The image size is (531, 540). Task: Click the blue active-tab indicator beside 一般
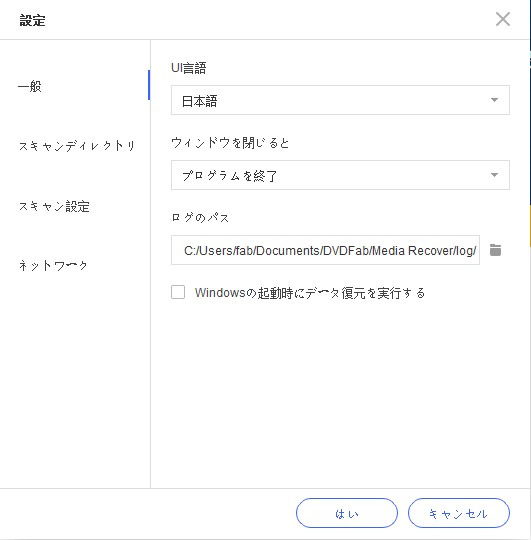(149, 85)
